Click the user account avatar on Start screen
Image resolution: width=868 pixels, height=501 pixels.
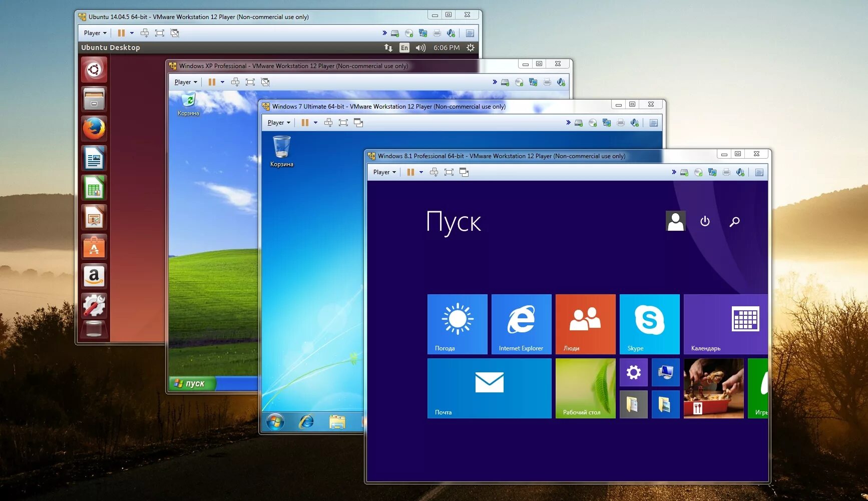[x=675, y=221]
